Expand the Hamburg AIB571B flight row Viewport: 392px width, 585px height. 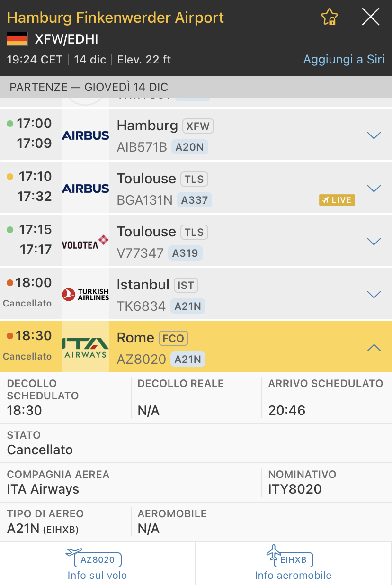point(374,135)
